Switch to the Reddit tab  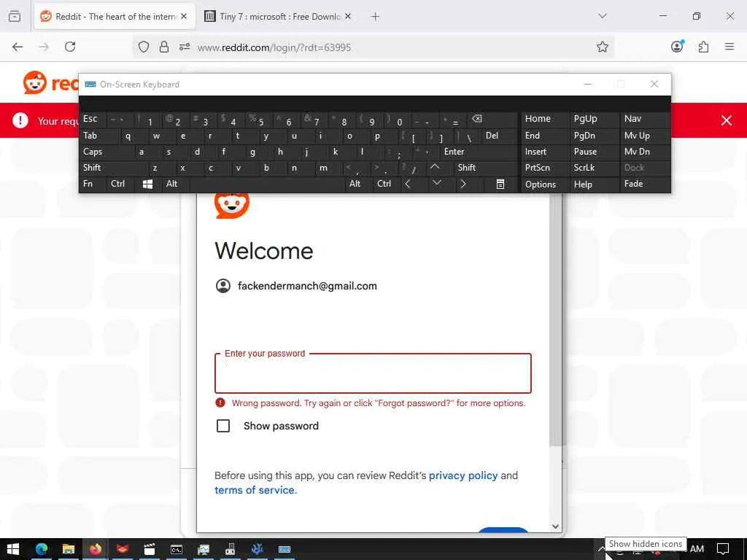tap(115, 17)
